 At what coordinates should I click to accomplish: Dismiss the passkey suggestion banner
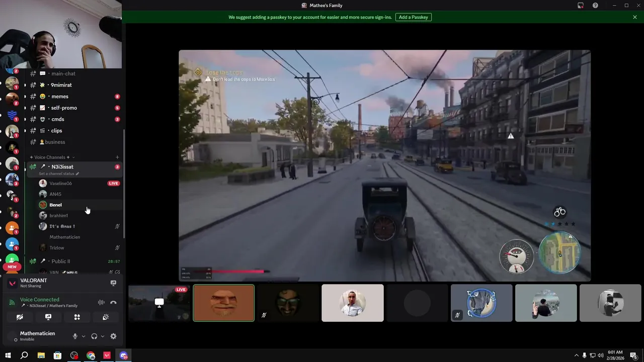(x=635, y=17)
